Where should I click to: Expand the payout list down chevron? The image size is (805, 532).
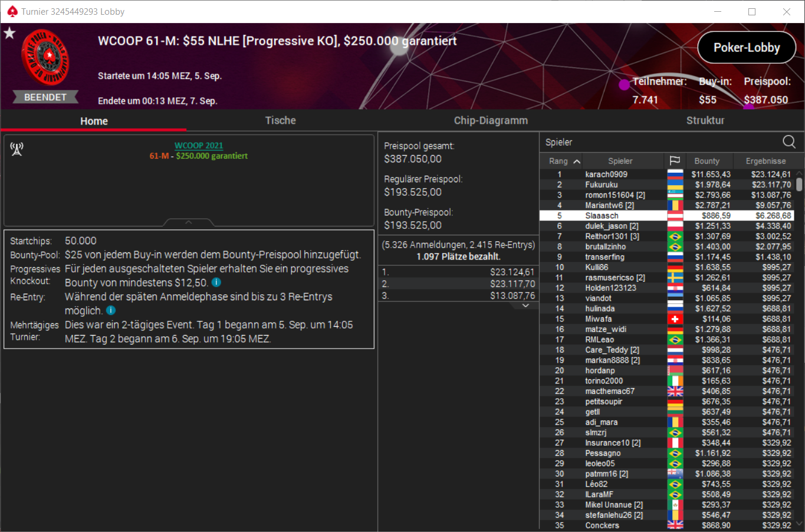pyautogui.click(x=525, y=306)
